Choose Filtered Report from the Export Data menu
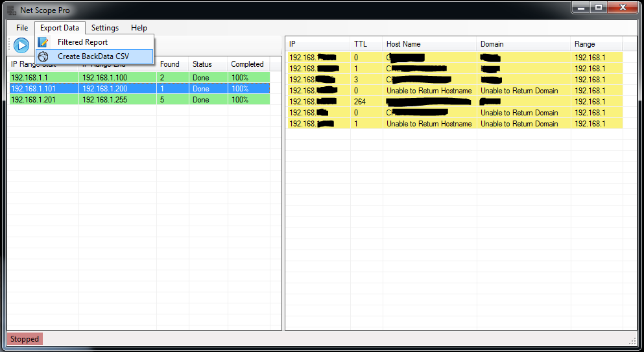The image size is (644, 352). click(95, 42)
